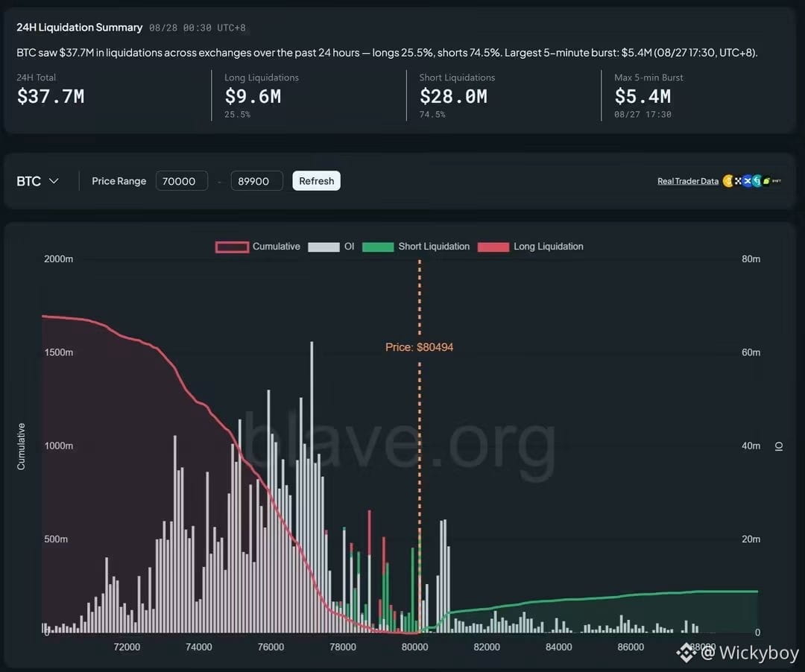Click the 76000 x-axis price label
Viewport: 805px width, 672px height.
pyautogui.click(x=271, y=647)
